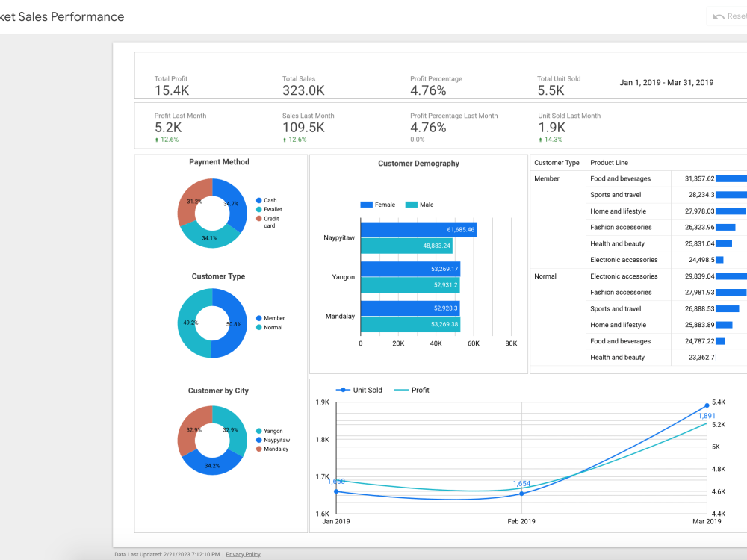Click the Unit Sold Last Month 1.9K value
Screen dimensions: 747x560
(x=552, y=128)
